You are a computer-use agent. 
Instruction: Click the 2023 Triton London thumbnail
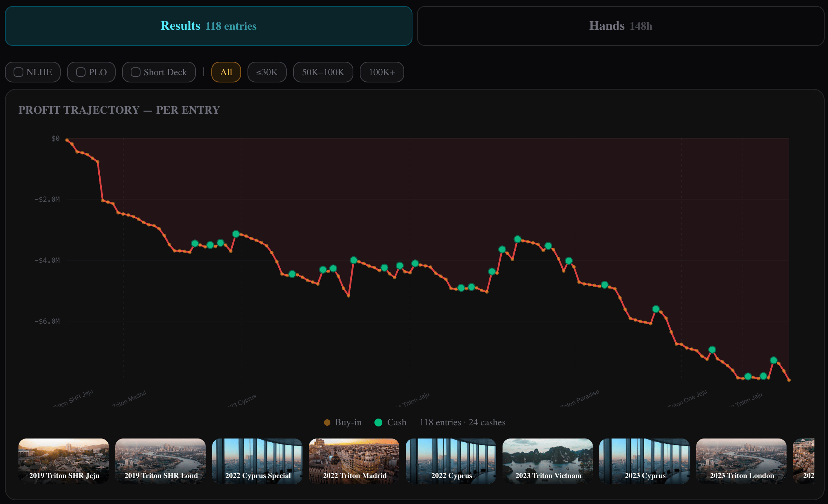[741, 461]
